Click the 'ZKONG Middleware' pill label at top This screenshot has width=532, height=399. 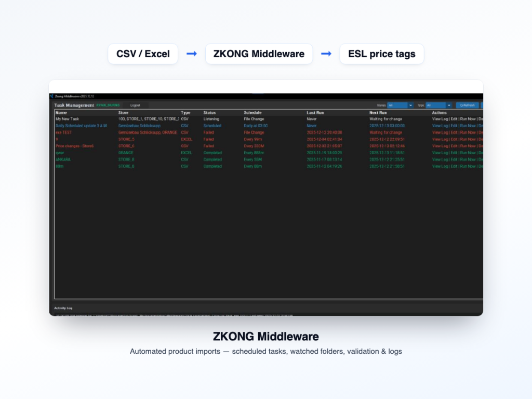259,54
